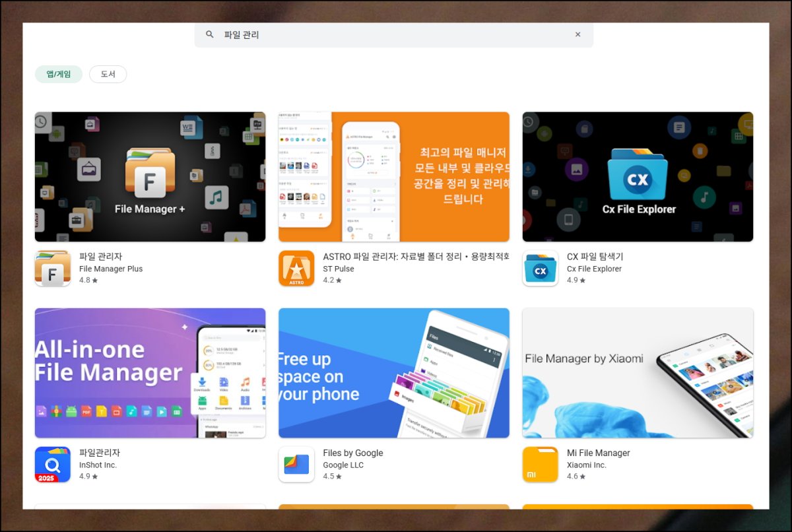
Task: Click the 4.6 star rating
Action: (576, 476)
